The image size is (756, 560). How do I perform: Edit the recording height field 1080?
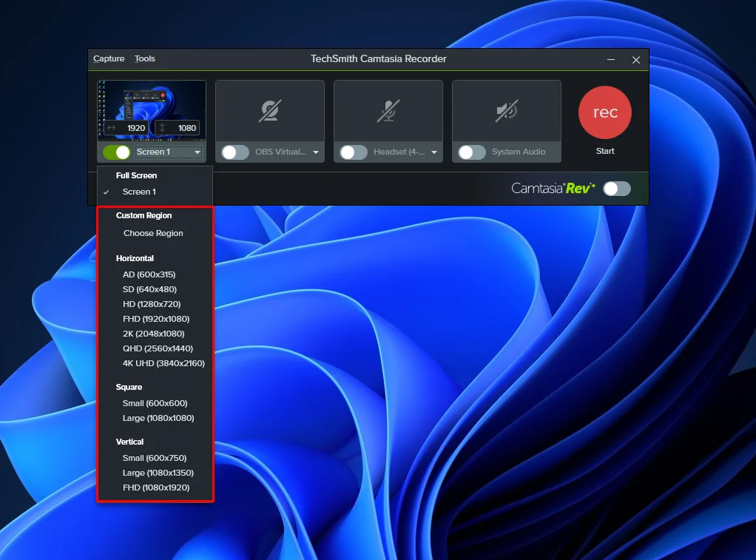point(178,128)
